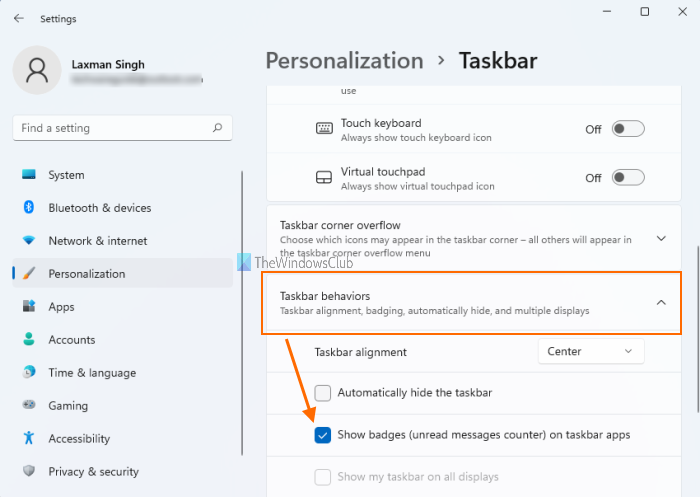Open Taskbar alignment Center dropdown

click(x=591, y=351)
